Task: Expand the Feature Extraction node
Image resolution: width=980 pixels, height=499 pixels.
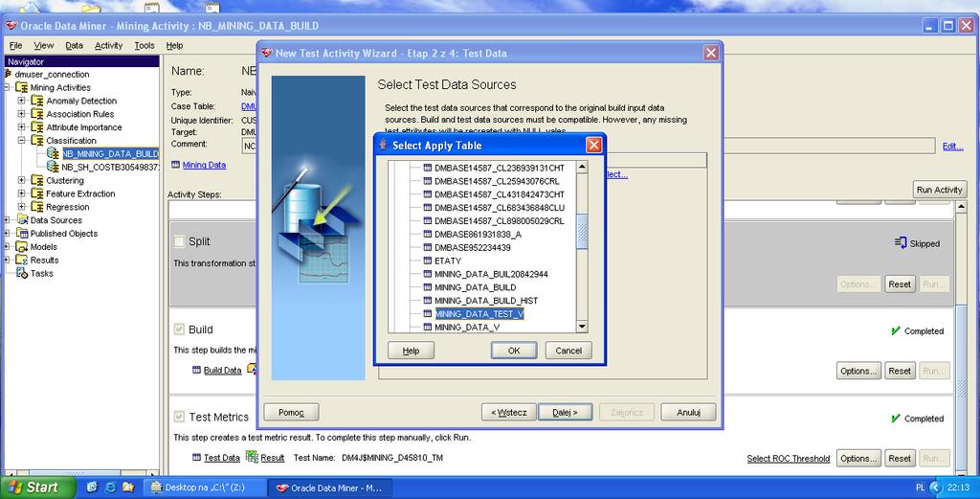Action: [x=22, y=193]
